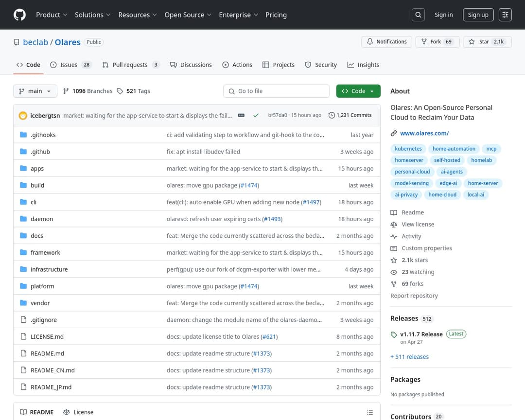Click Report repository link

414,296
